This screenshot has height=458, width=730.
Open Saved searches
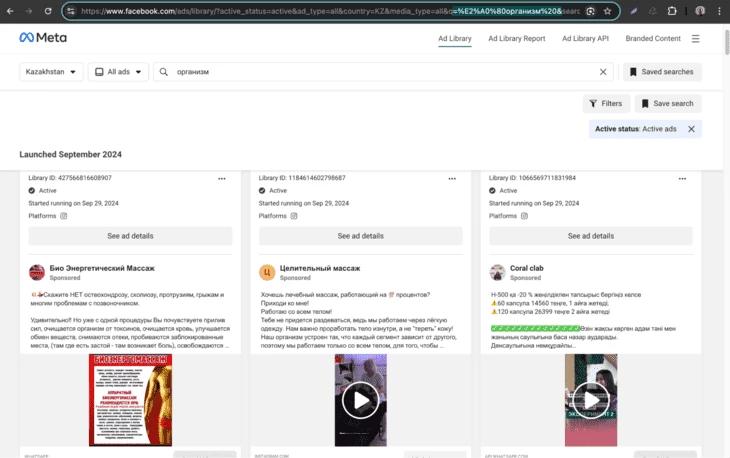(662, 72)
